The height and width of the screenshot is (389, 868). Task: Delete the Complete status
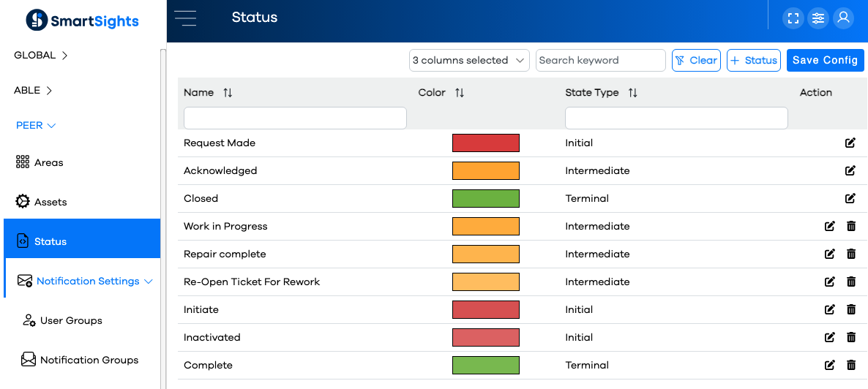coord(851,365)
